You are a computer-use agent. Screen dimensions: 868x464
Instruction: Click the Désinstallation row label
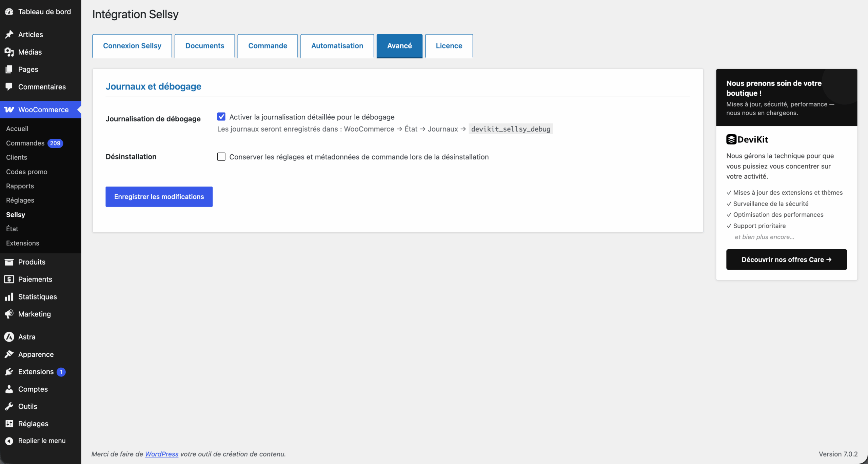131,157
